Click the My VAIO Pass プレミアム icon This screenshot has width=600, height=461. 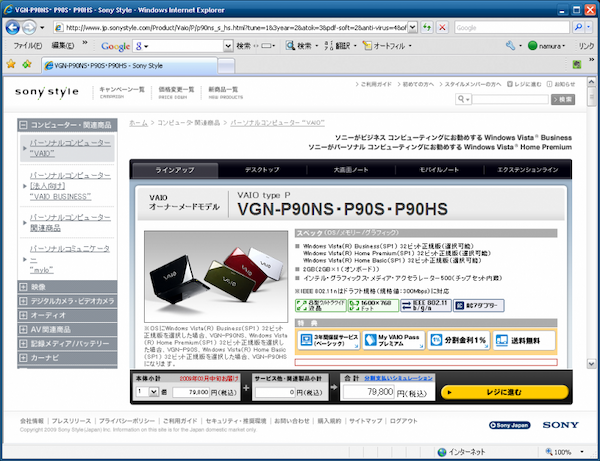(x=394, y=340)
